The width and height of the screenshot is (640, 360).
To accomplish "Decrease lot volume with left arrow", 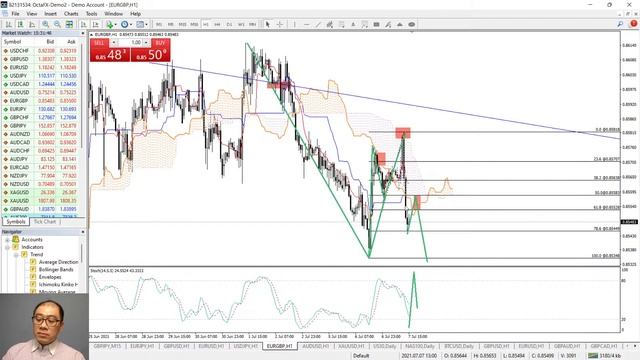I will (114, 42).
